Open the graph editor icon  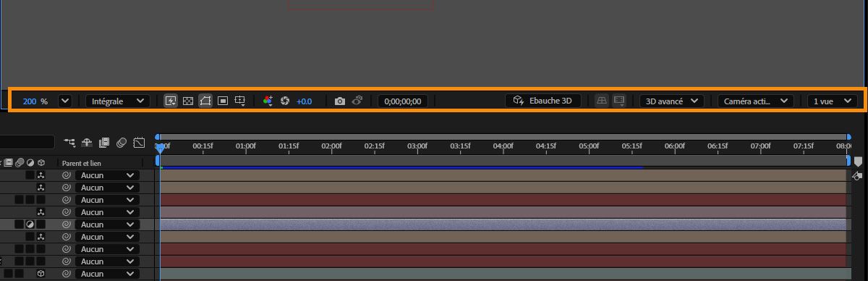pos(140,142)
